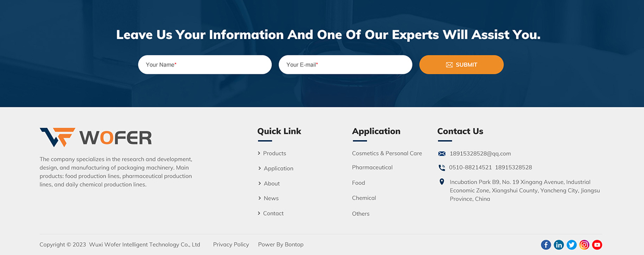Open the Twitter social icon
Image resolution: width=644 pixels, height=255 pixels.
pos(571,245)
